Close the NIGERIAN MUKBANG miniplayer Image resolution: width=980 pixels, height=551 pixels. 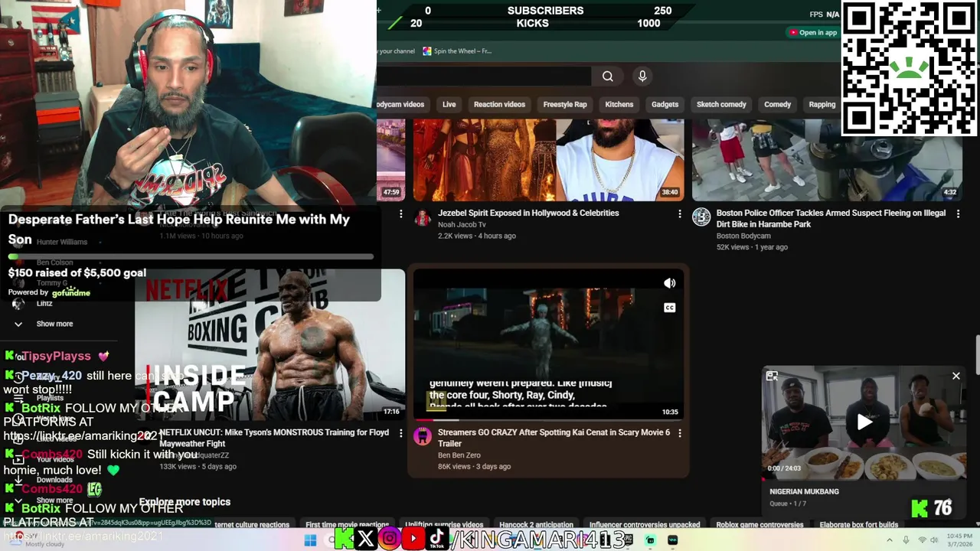955,376
